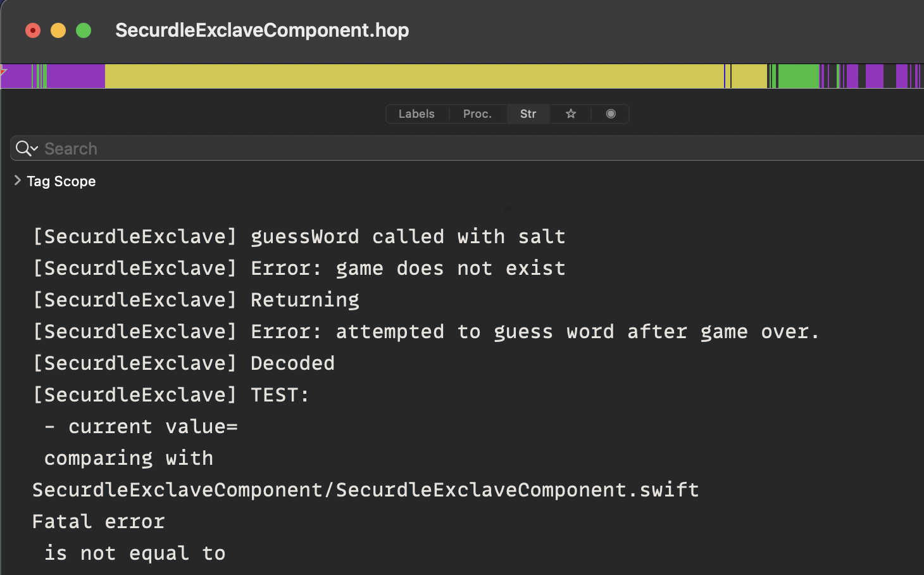Switch to the Labels tab
The width and height of the screenshot is (924, 575).
pos(416,114)
